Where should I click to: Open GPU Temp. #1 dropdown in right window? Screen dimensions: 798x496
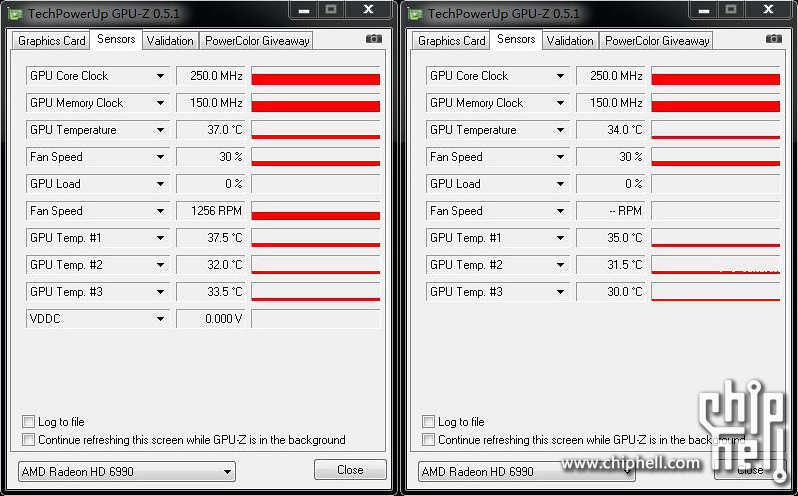pos(498,238)
